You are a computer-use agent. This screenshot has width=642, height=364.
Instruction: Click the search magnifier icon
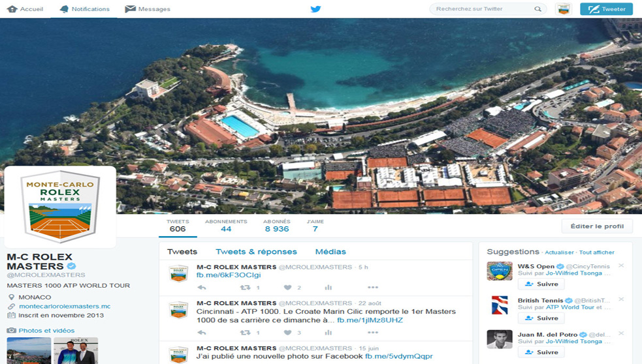tap(538, 9)
